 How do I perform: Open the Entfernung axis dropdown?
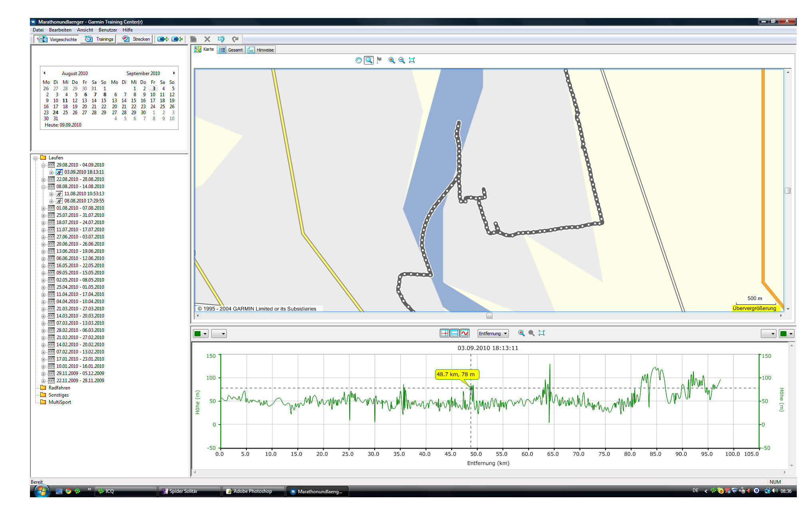[493, 333]
